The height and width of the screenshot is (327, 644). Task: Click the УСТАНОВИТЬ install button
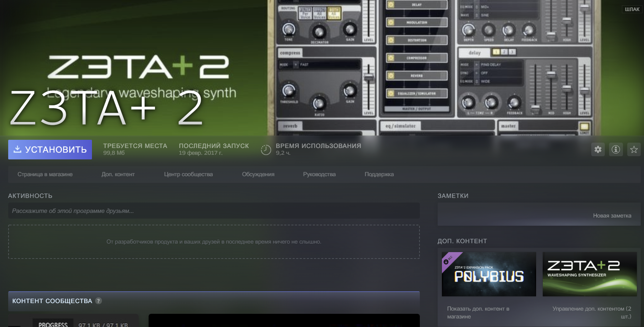point(50,149)
